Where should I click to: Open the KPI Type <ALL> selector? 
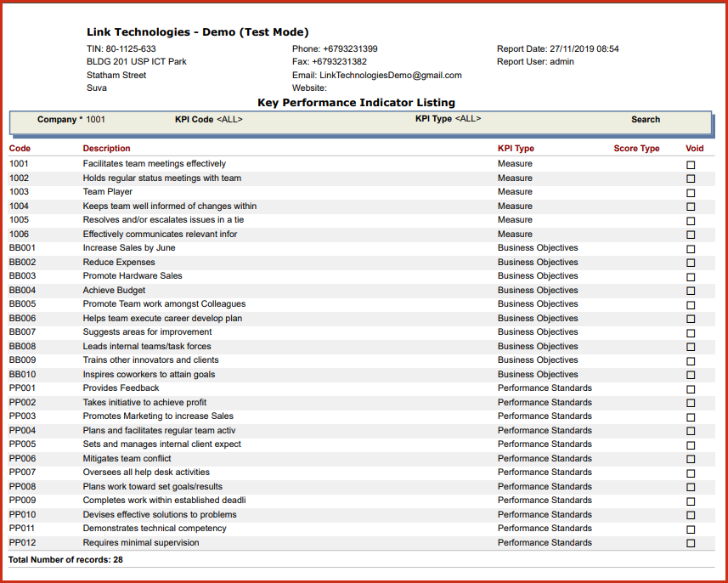coord(468,118)
